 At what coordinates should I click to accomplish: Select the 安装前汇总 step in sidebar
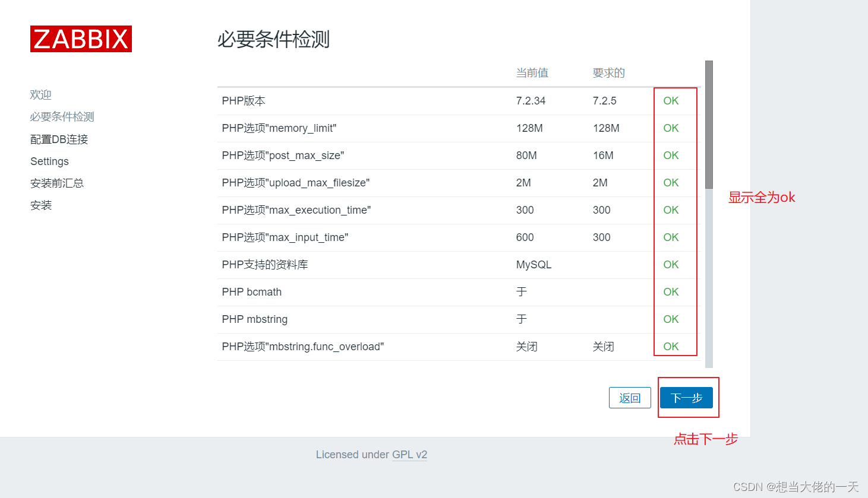pyautogui.click(x=57, y=183)
